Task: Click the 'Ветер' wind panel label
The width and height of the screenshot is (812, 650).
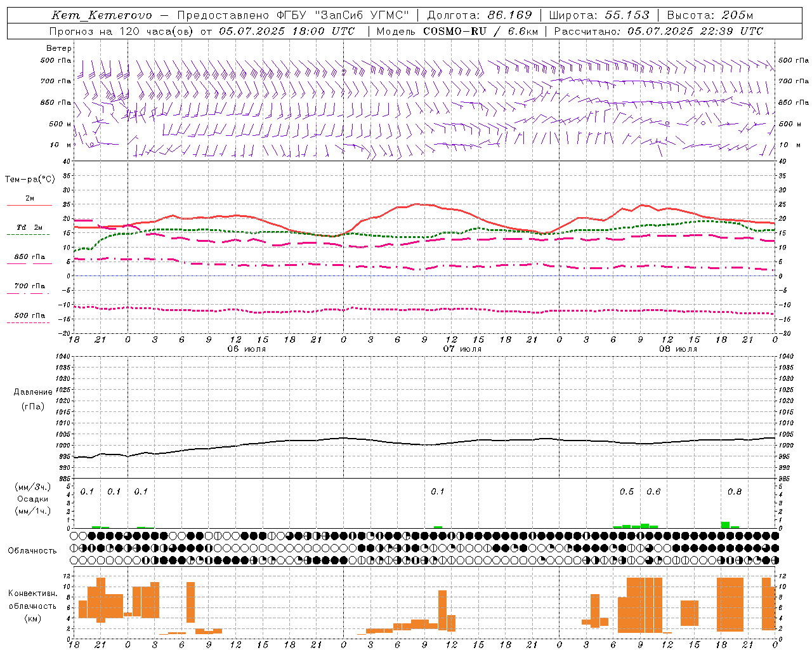Action: pyautogui.click(x=59, y=48)
